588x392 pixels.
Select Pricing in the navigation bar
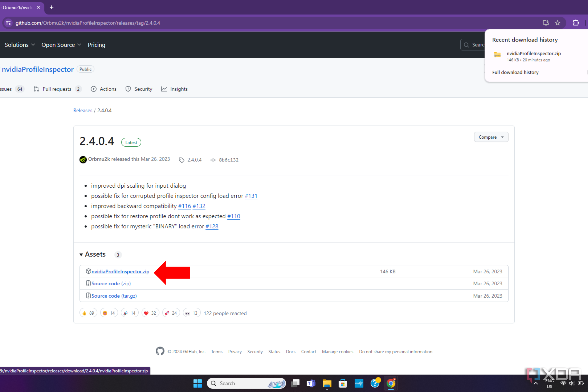click(96, 45)
